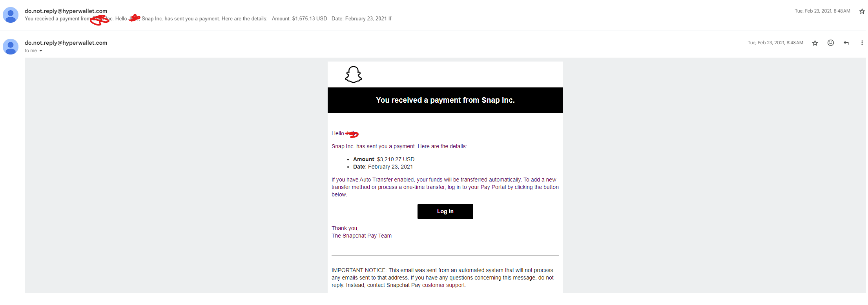Star the opened hyperwallet email
Screen dimensions: 868x305
[815, 43]
